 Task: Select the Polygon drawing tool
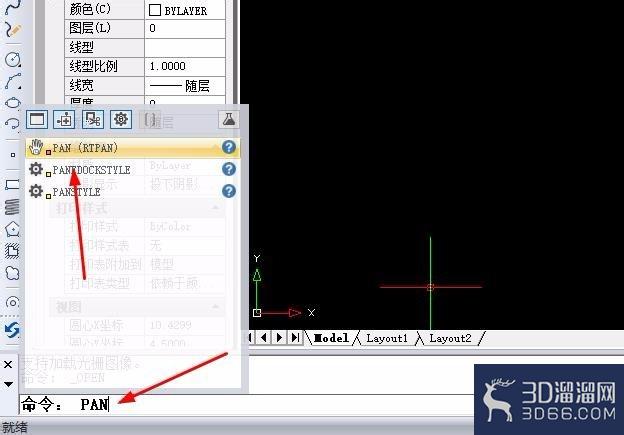[x=12, y=229]
